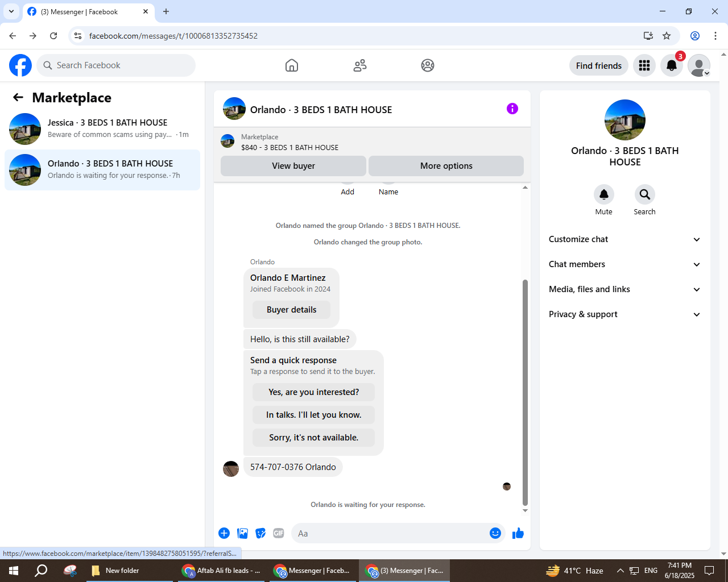The image size is (728, 582).
Task: Open Buyer details for Orlando E Martinez
Action: (x=292, y=310)
